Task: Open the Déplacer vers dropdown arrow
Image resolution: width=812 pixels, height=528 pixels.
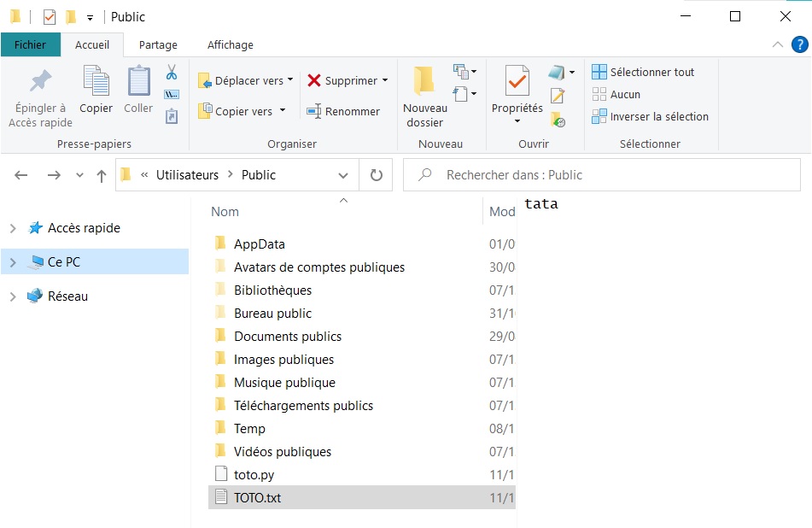Action: pos(289,79)
